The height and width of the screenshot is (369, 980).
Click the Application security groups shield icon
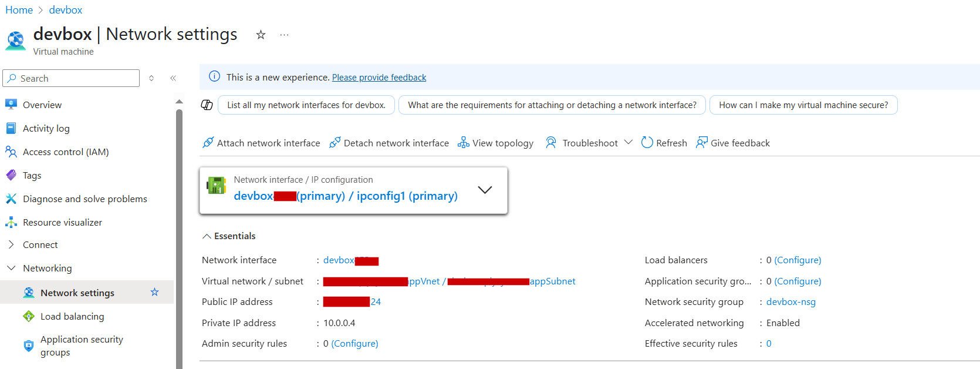[x=29, y=345]
